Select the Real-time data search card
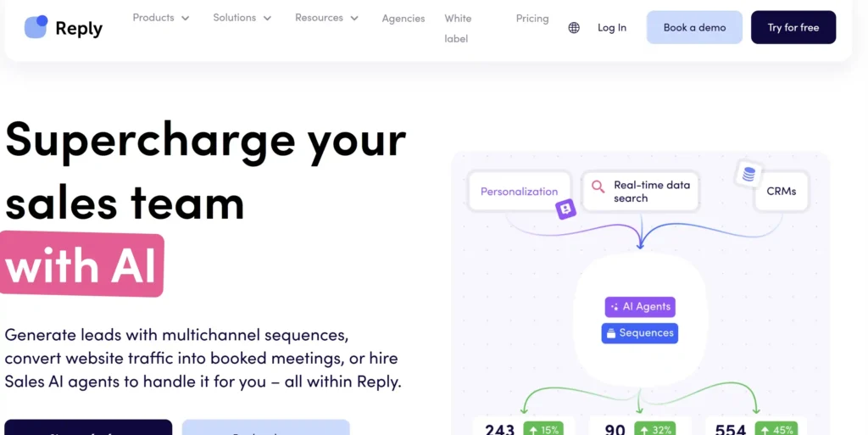Screen dimensions: 868x435 641,192
